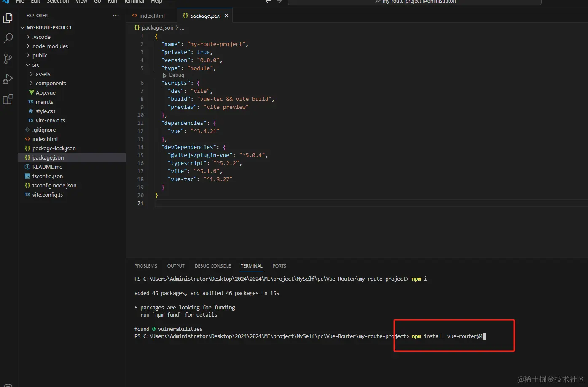Click the EXPLORER title in the side bar
Image resolution: width=588 pixels, height=387 pixels.
37,16
